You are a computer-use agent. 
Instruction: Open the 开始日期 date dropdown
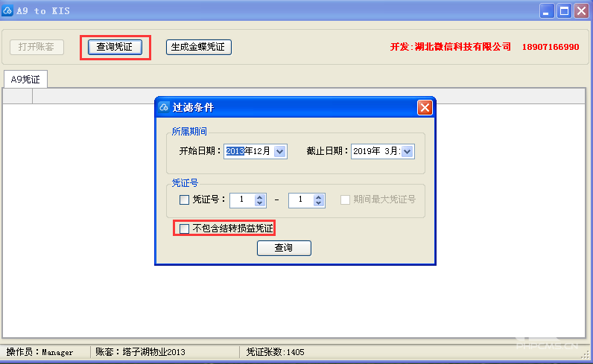point(279,151)
